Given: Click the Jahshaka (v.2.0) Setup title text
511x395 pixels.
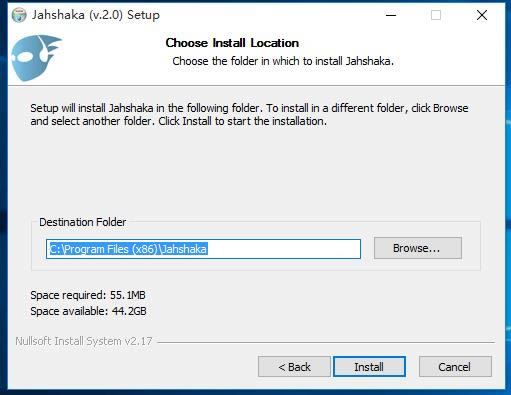Looking at the screenshot, I should tap(96, 15).
